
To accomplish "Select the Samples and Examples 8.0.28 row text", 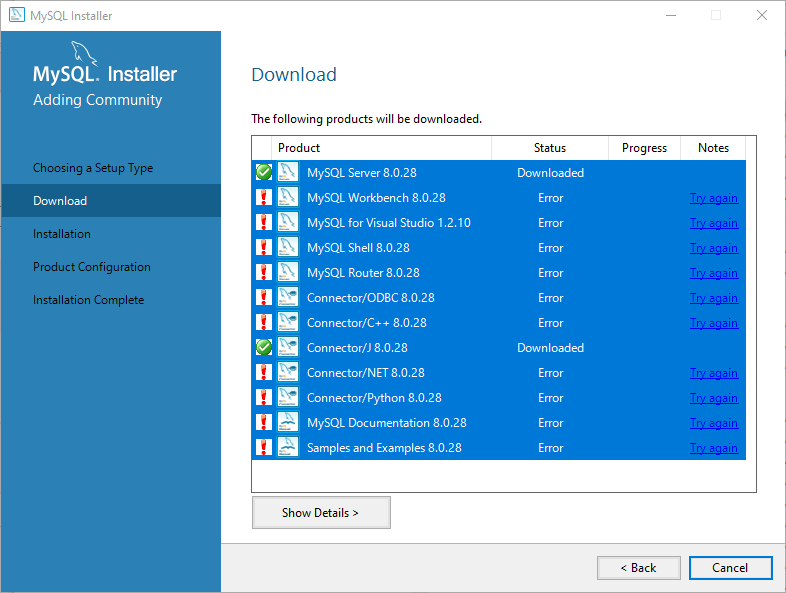I will (384, 448).
